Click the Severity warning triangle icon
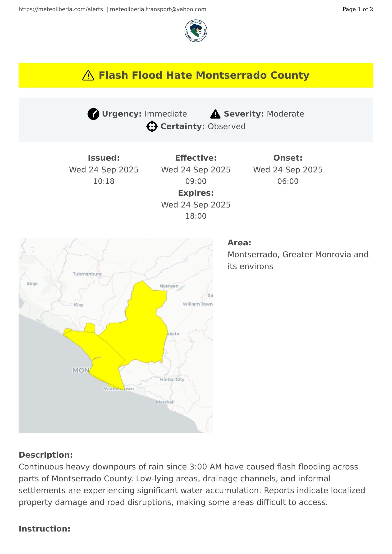The image size is (392, 554). click(x=215, y=114)
